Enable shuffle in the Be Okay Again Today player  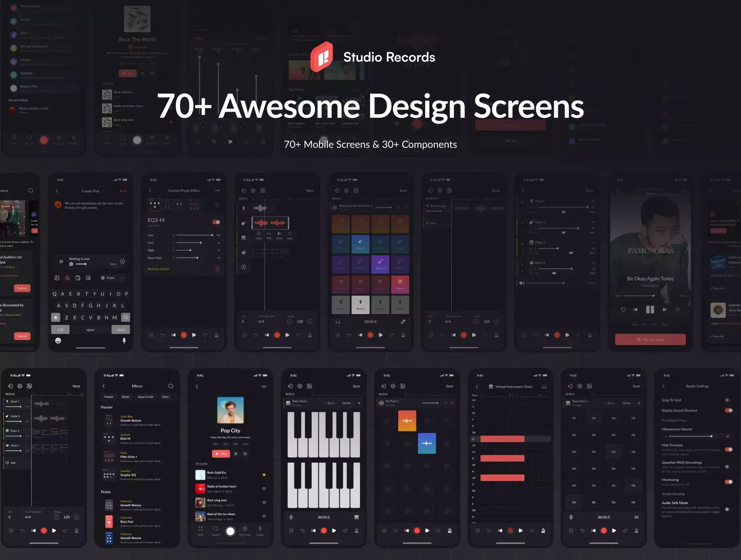[x=677, y=310]
